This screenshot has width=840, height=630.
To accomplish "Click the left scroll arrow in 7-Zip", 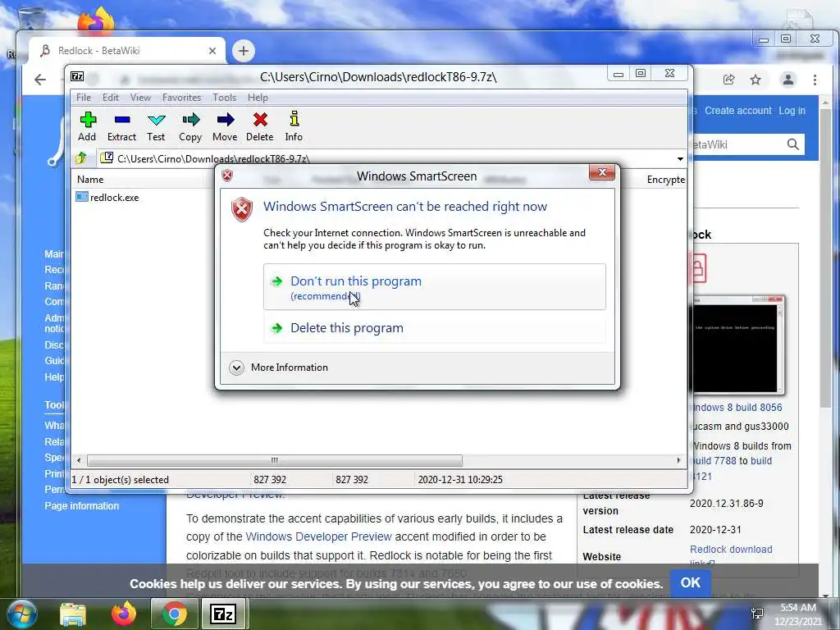I will [x=79, y=460].
